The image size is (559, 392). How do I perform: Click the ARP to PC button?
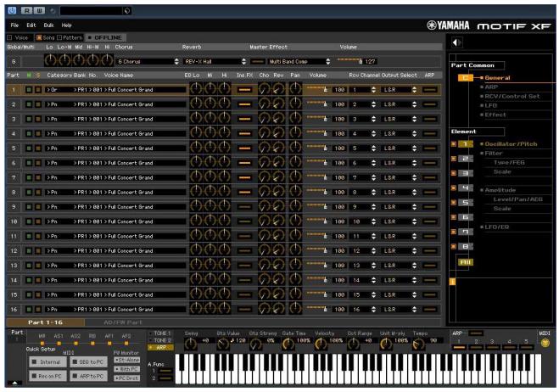pyautogui.click(x=89, y=376)
